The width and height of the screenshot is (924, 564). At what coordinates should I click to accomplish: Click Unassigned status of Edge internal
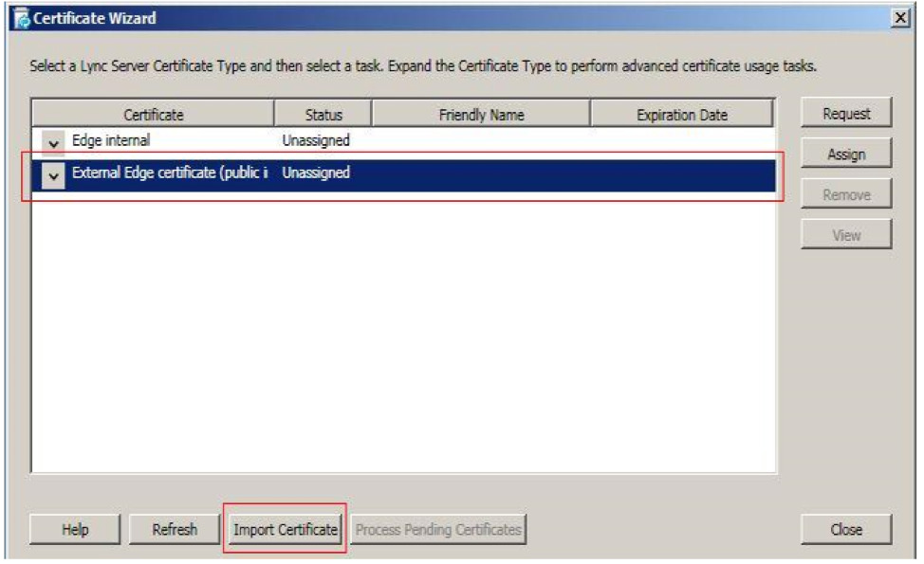point(316,140)
